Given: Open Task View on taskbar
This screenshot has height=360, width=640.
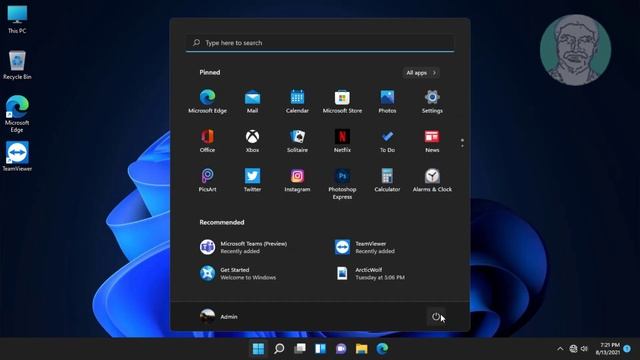Looking at the screenshot, I should (300, 349).
